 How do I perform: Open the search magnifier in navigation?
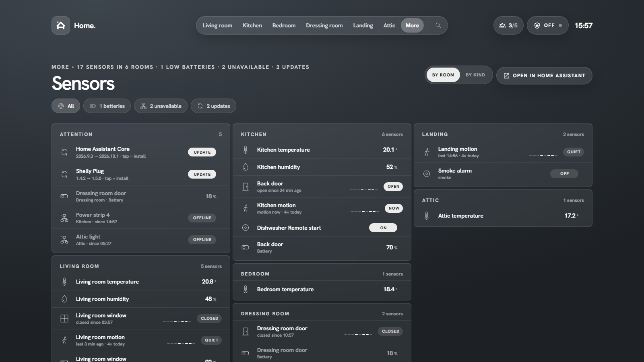pyautogui.click(x=438, y=25)
